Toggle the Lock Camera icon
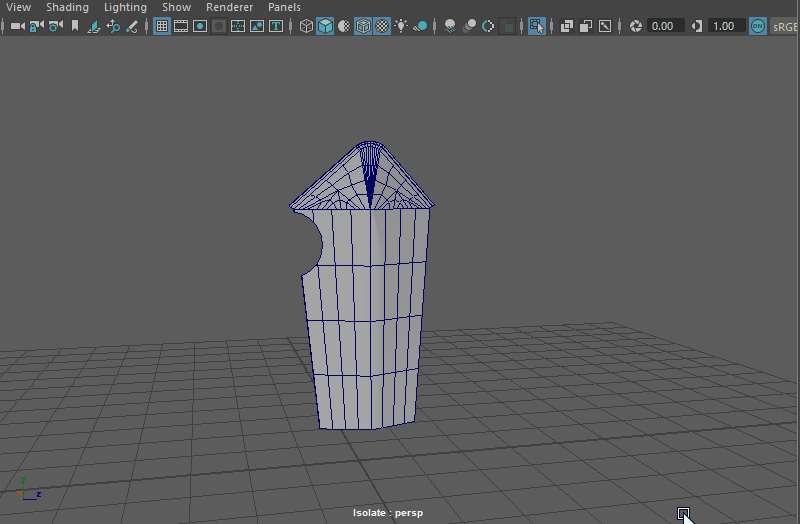 [36, 26]
